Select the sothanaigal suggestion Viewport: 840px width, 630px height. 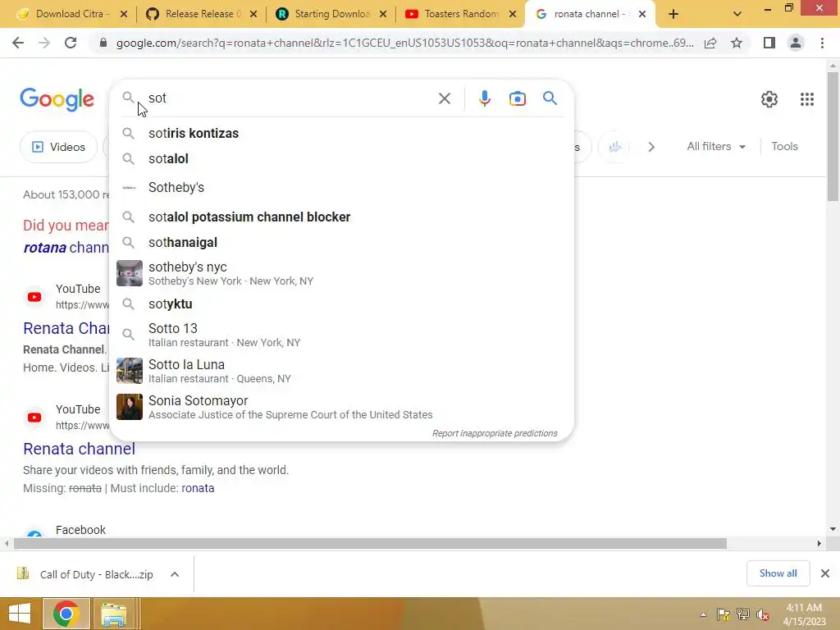point(341,243)
